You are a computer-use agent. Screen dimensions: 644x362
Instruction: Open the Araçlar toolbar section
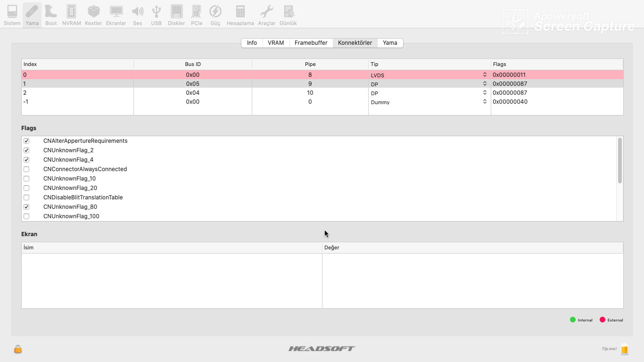(x=266, y=14)
